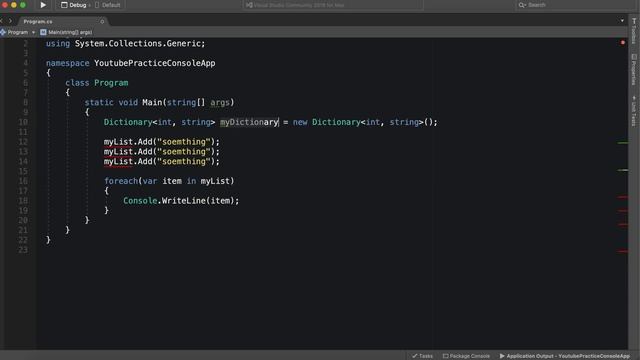Screen dimensions: 640x360
Task: Navigate forward with the right arrow
Action: pyautogui.click(x=11, y=21)
